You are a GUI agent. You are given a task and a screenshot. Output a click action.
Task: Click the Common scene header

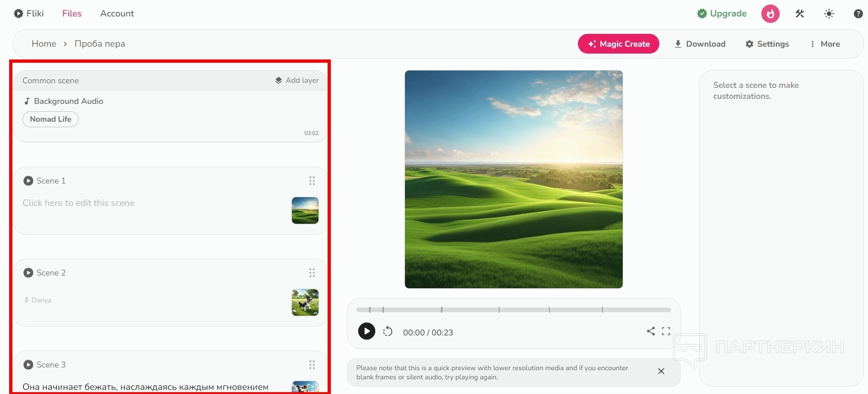51,81
